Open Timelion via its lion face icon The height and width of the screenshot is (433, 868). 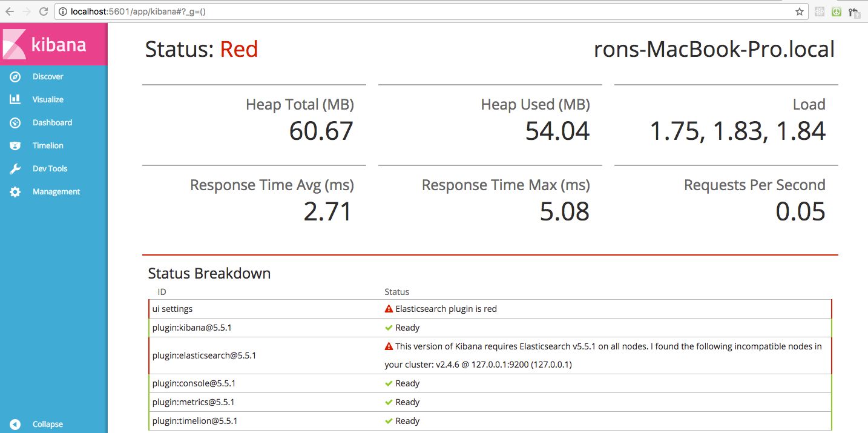(15, 146)
